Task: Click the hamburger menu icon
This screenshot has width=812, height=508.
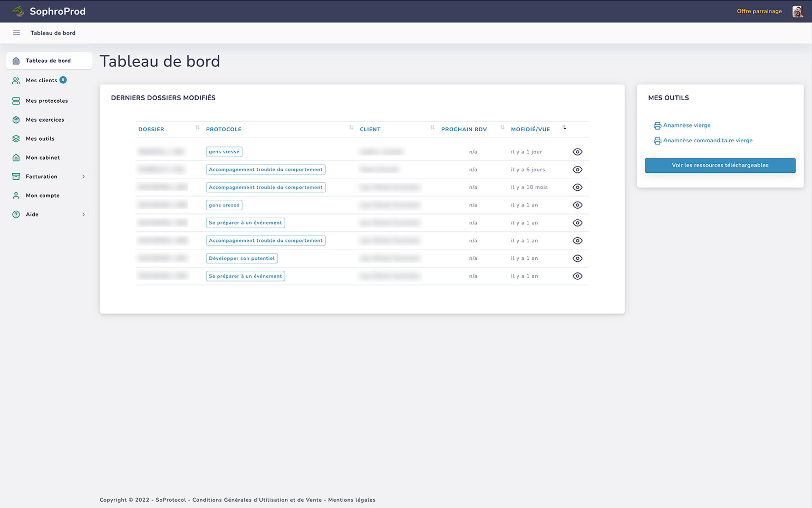Action: click(16, 33)
